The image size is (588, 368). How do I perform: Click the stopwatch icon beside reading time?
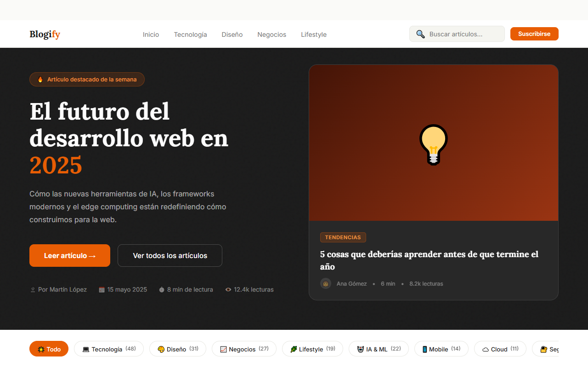point(162,290)
